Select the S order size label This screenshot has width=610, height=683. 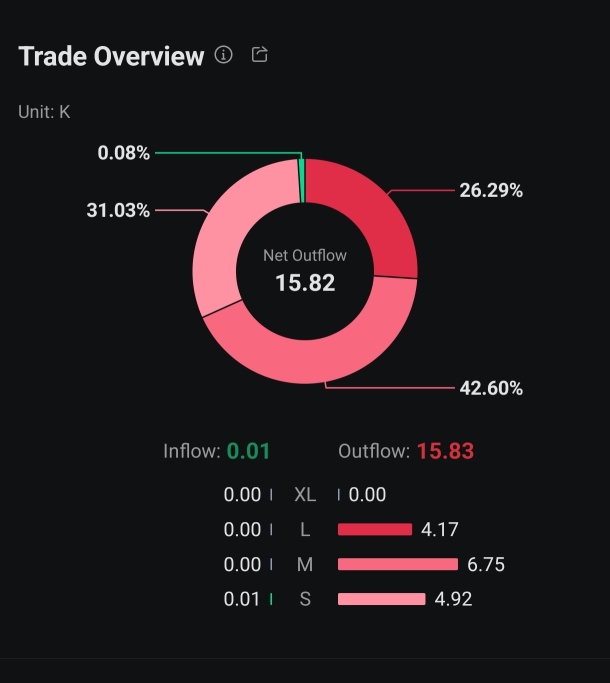pos(305,599)
